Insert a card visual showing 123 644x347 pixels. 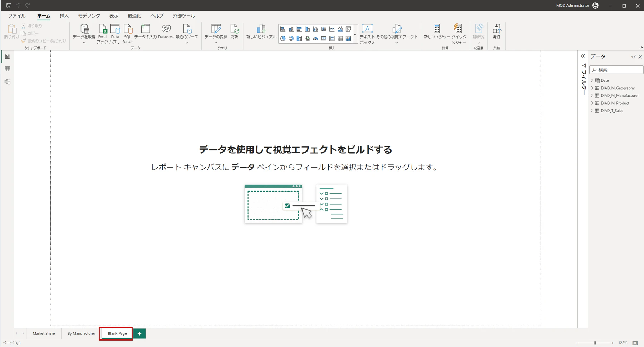tap(324, 38)
